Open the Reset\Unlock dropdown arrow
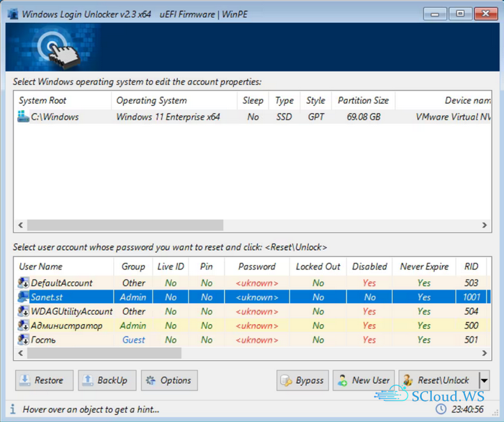This screenshot has height=422, width=504. click(x=484, y=380)
